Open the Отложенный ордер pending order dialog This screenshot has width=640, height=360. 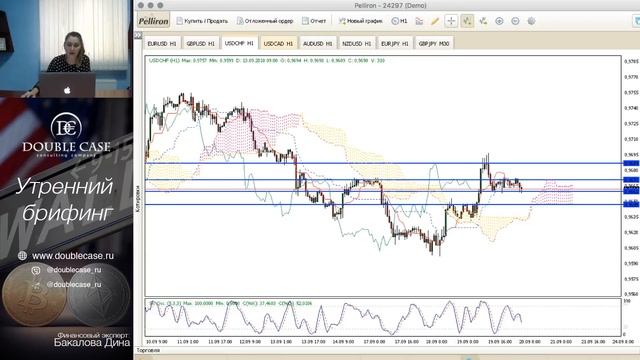pyautogui.click(x=265, y=21)
